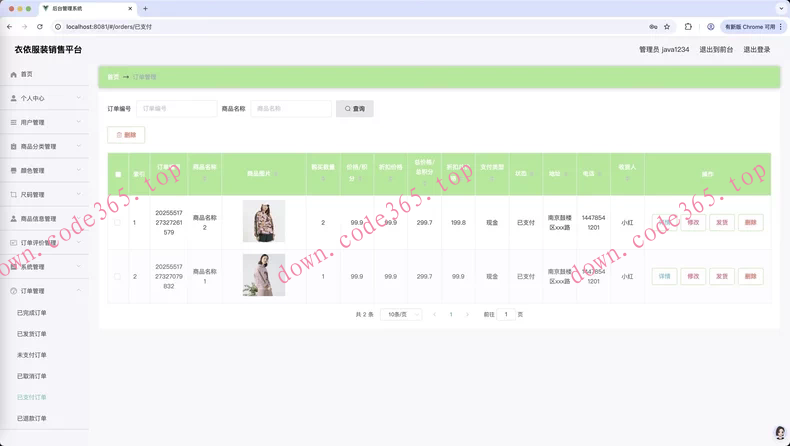Click the icon beside 颜色管理
The image size is (790, 446).
click(x=13, y=170)
